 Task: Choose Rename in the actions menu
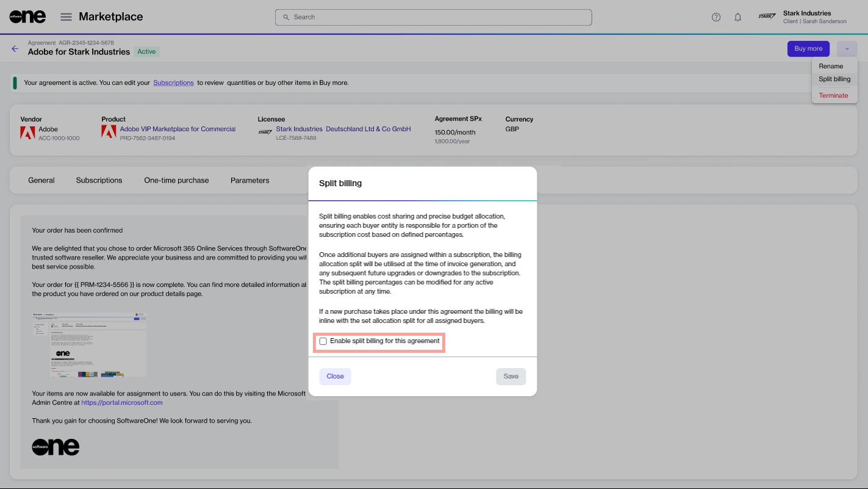pyautogui.click(x=831, y=66)
